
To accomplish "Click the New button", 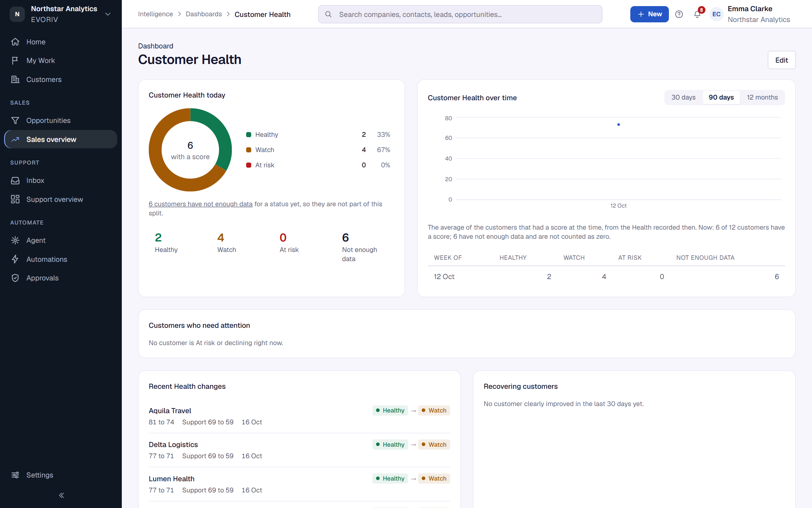I will click(x=649, y=14).
